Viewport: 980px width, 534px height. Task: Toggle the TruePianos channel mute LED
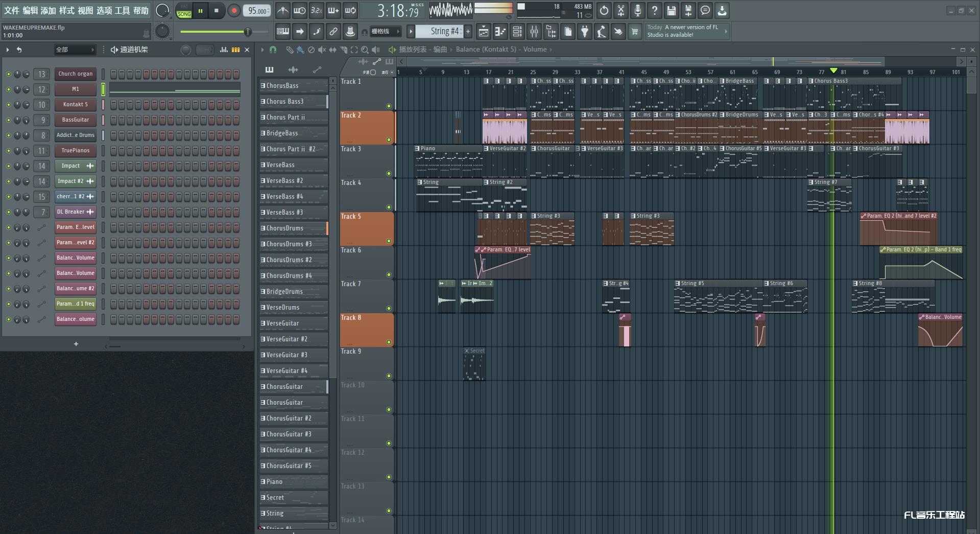8,151
